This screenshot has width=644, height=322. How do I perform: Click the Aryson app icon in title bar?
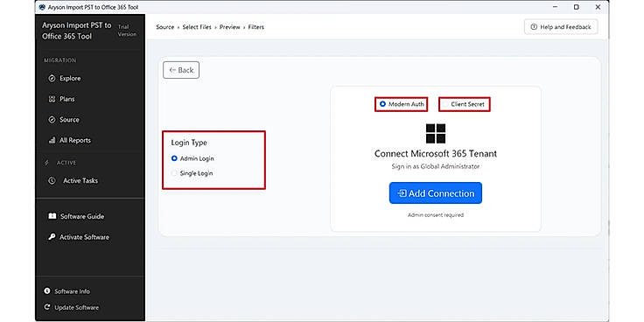[x=42, y=7]
